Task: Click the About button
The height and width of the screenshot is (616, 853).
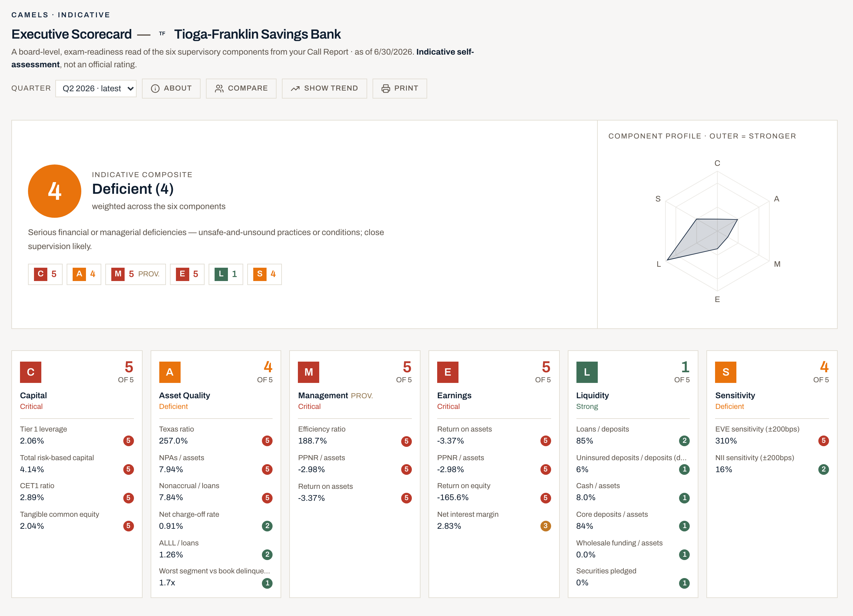Action: coord(171,88)
